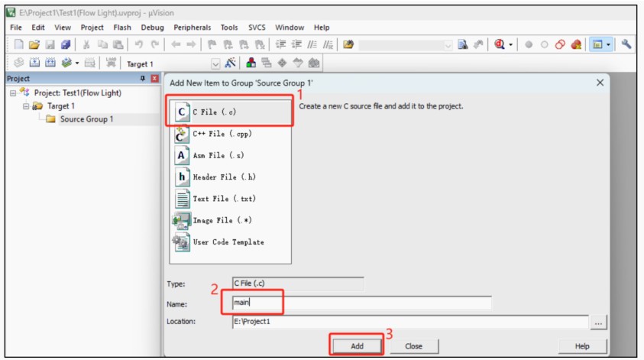Collapse the Target 1 tree node

[x=26, y=106]
